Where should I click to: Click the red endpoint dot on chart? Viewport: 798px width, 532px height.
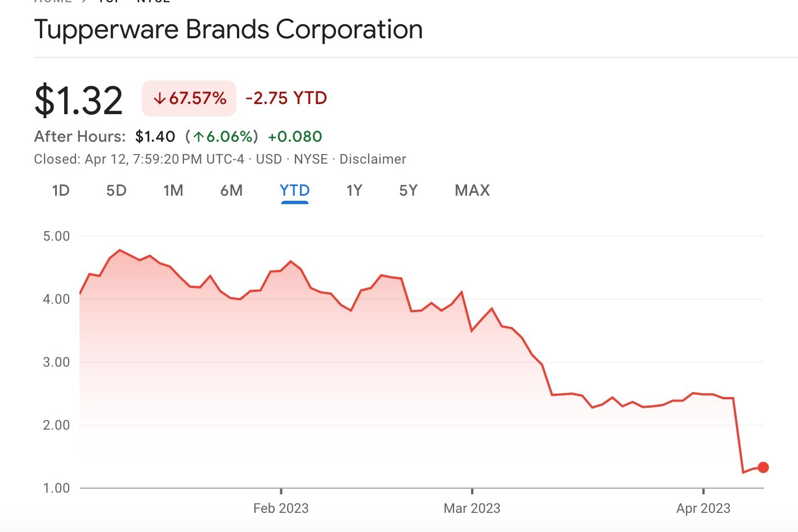763,467
